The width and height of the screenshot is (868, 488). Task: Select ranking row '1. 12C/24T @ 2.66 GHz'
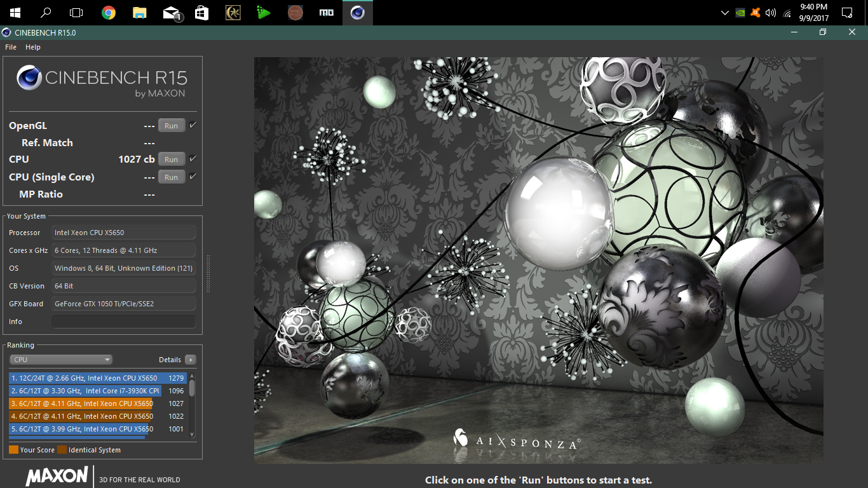tap(98, 378)
